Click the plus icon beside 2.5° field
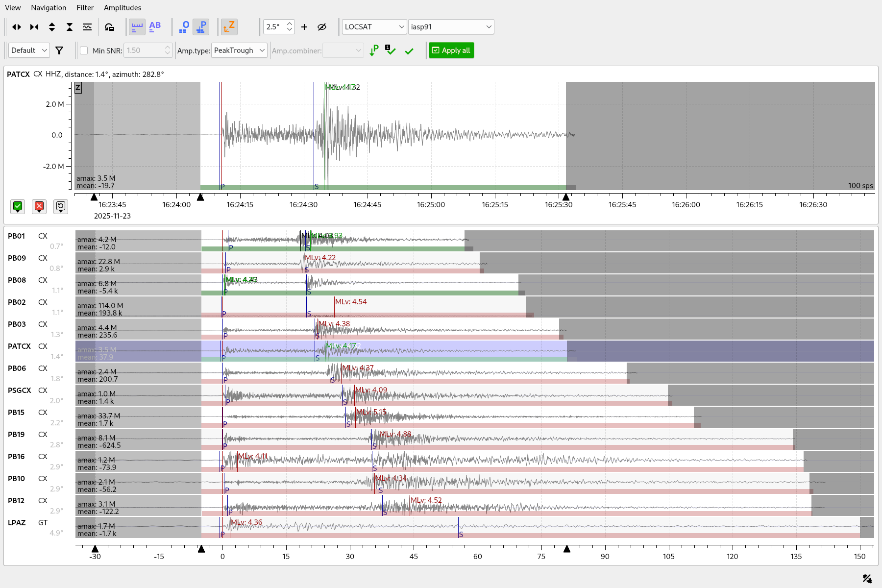This screenshot has width=882, height=588. click(304, 27)
